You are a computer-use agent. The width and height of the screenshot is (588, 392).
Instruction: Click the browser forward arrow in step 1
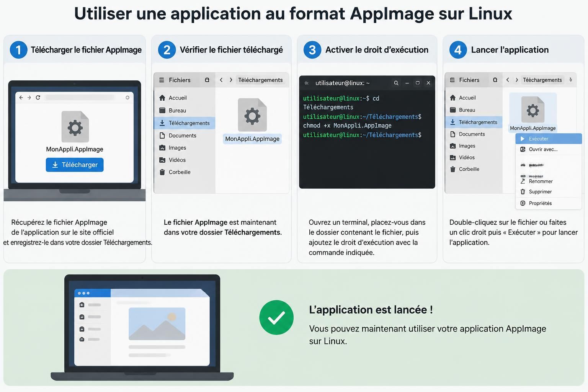29,98
